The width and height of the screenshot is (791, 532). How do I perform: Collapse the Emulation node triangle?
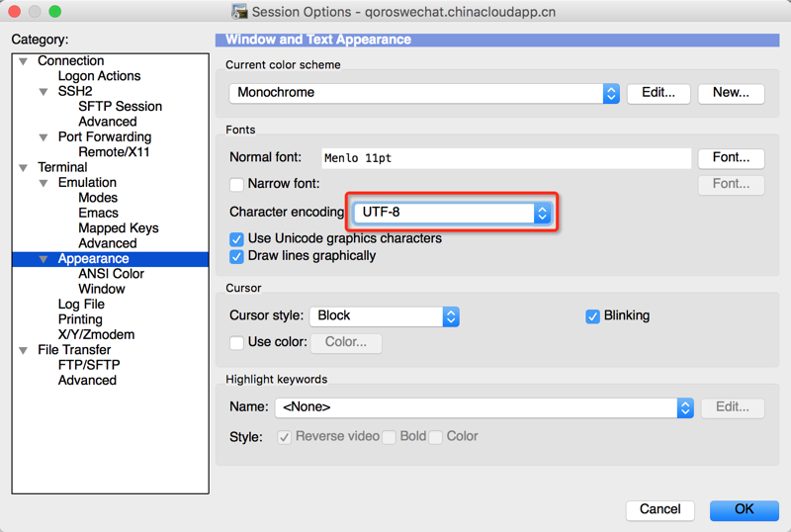coord(44,183)
